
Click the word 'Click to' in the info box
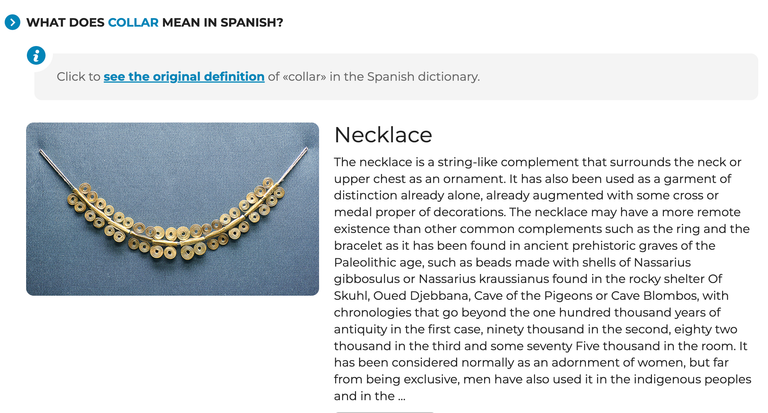pos(78,76)
